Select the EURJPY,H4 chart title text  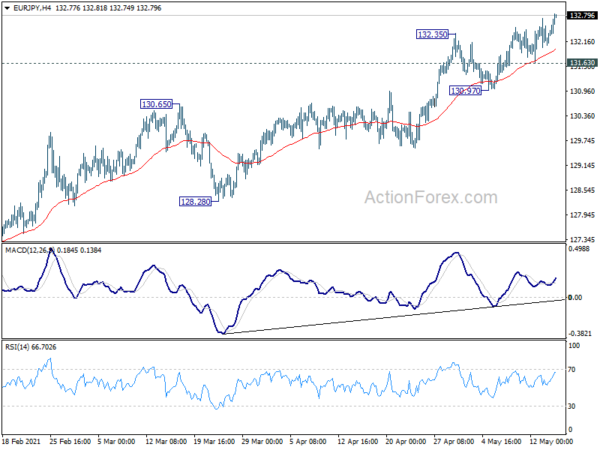point(32,8)
